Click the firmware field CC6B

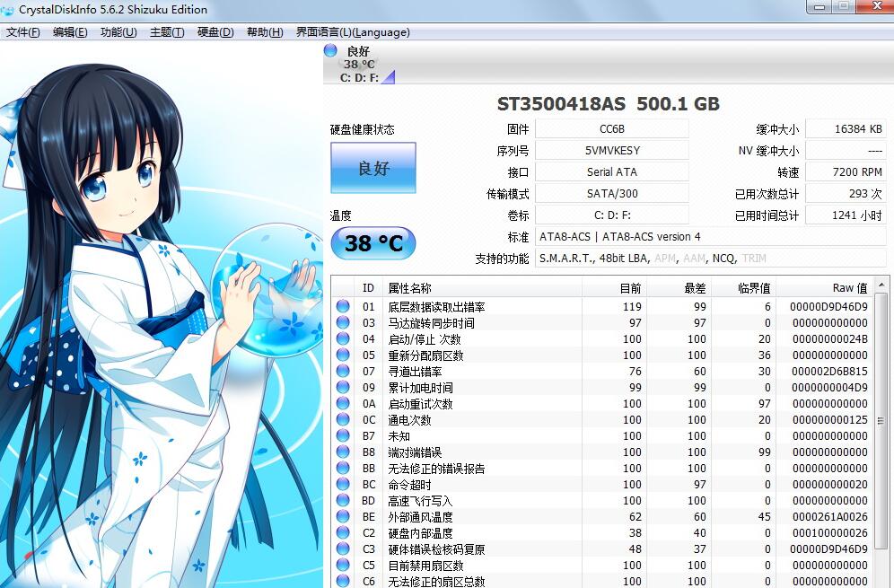pos(612,129)
